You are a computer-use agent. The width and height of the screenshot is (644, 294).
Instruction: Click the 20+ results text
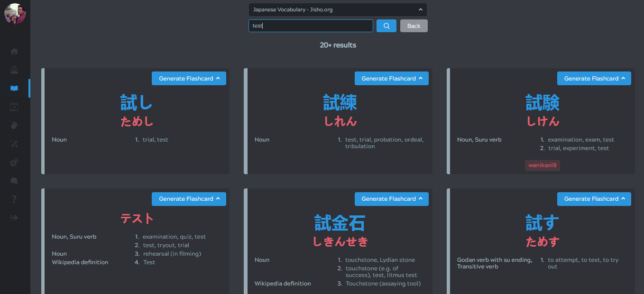click(338, 45)
